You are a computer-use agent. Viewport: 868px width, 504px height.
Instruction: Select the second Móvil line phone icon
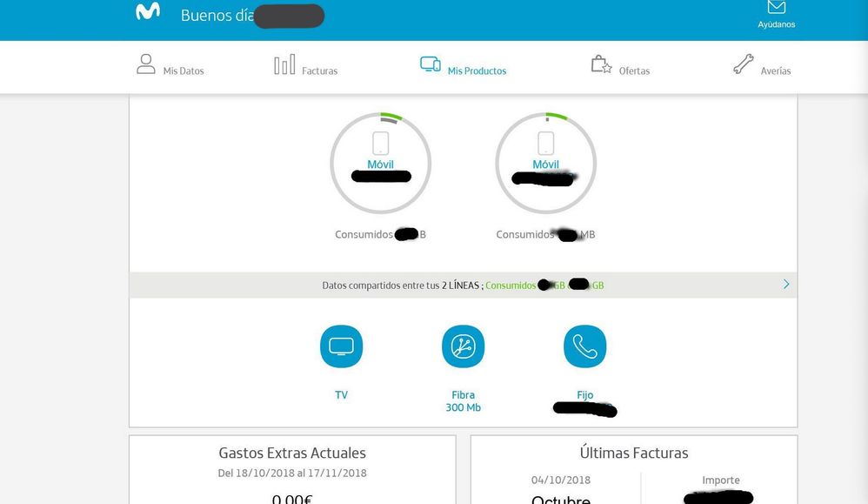(545, 143)
